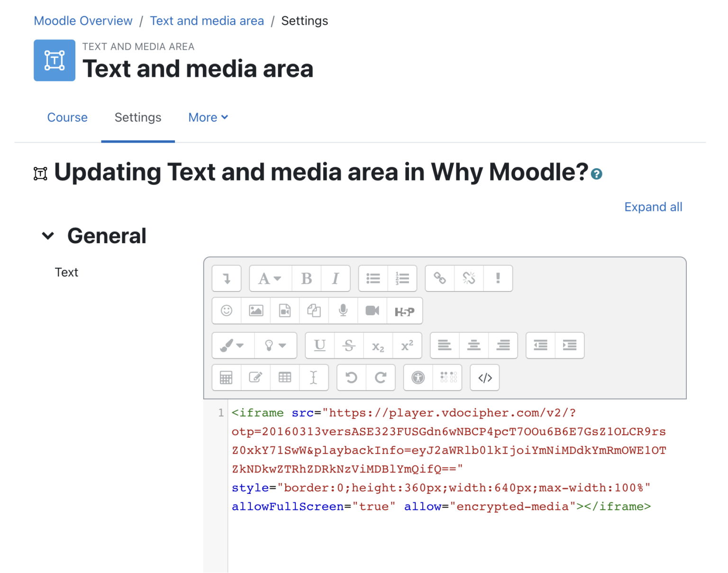Screen dimensions: 728x573
Task: Insert a link with chain icon
Action: click(x=440, y=279)
